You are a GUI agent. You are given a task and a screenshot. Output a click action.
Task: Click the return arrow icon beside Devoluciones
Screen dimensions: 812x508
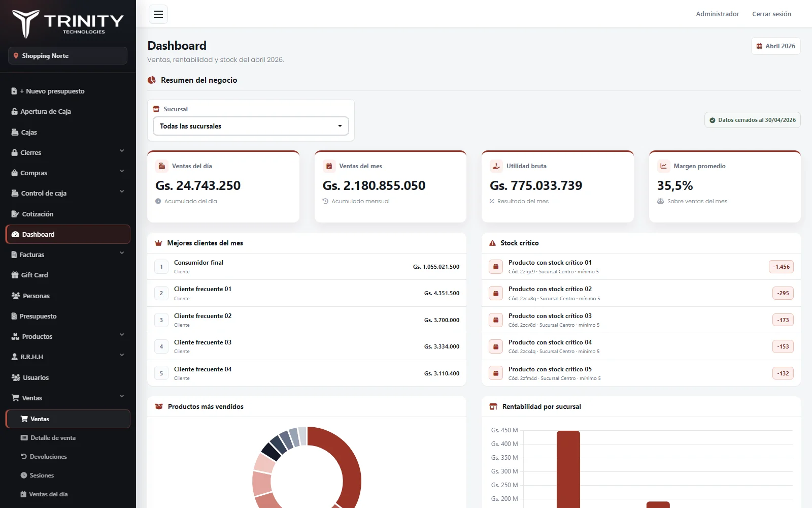(x=24, y=457)
